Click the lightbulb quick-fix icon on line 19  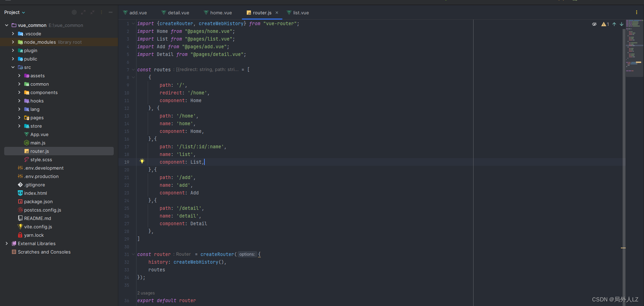coord(142,161)
